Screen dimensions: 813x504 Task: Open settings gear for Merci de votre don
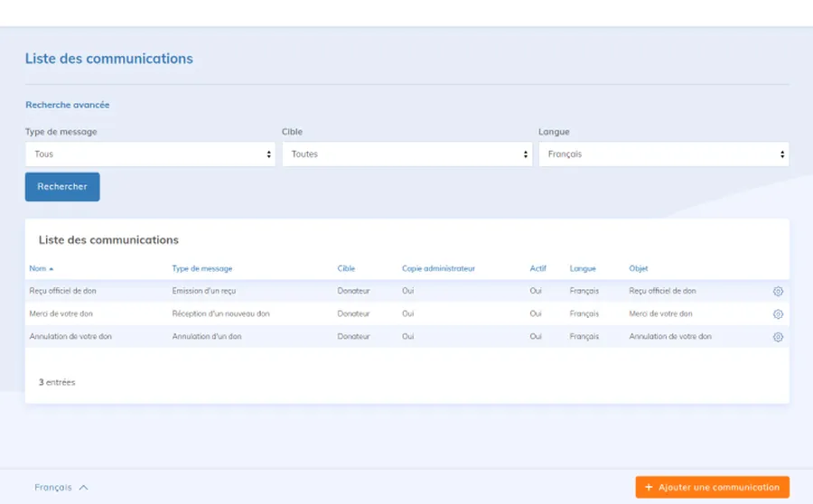click(778, 314)
